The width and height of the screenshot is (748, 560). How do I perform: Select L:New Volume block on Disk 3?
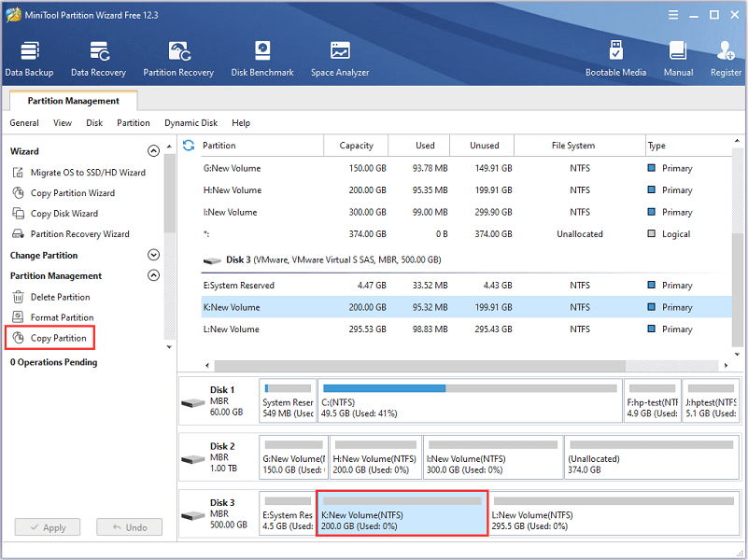(x=614, y=513)
